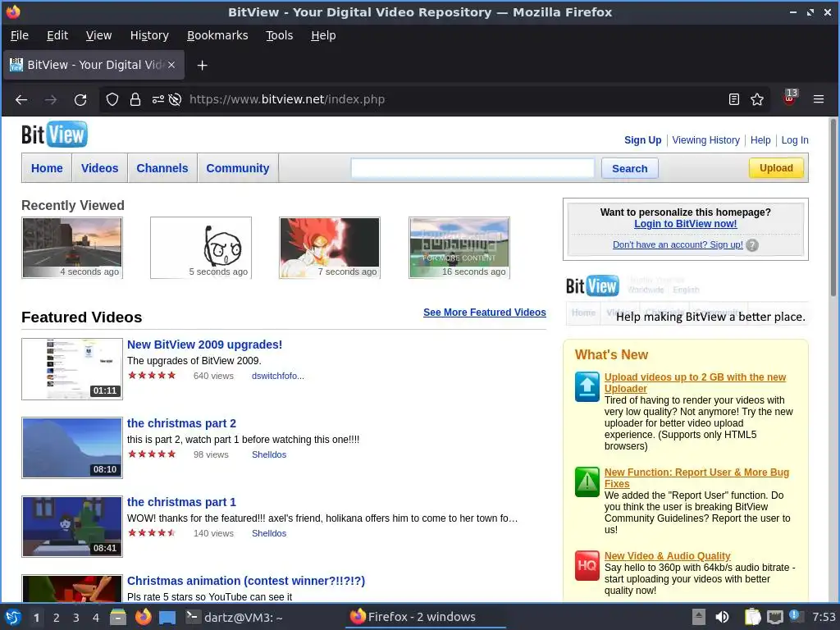Click the BitView logo at top left
Image resolution: width=840 pixels, height=630 pixels.
[54, 135]
